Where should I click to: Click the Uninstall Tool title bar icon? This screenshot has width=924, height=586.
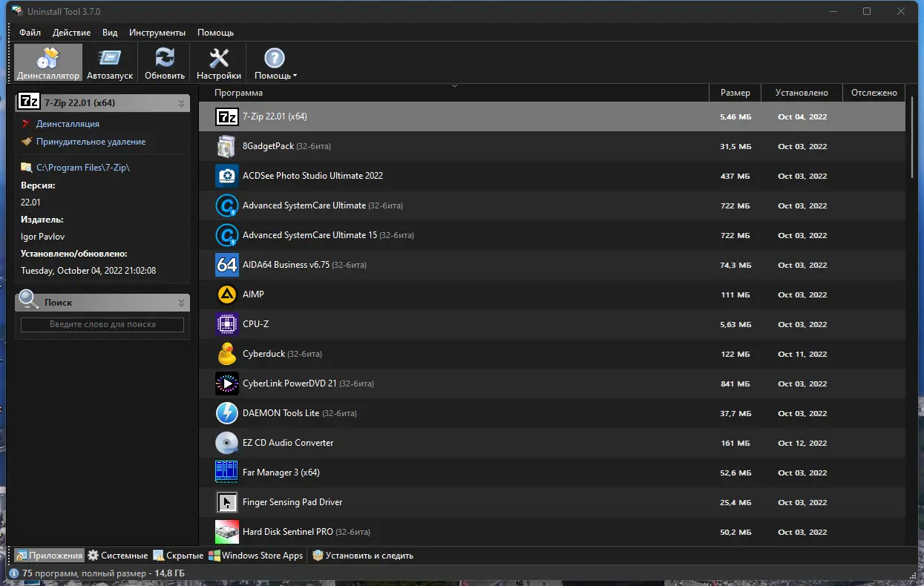tap(17, 11)
